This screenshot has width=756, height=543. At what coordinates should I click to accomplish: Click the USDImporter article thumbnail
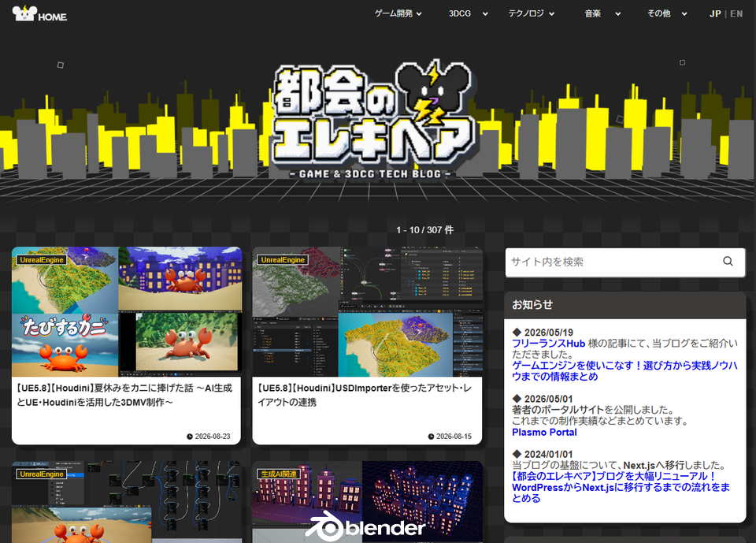(368, 312)
